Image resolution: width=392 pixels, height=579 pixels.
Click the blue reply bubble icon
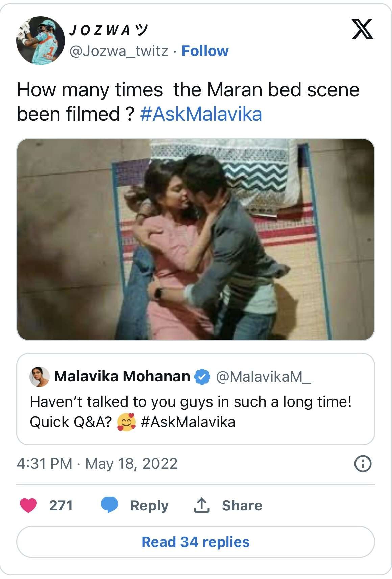109,506
